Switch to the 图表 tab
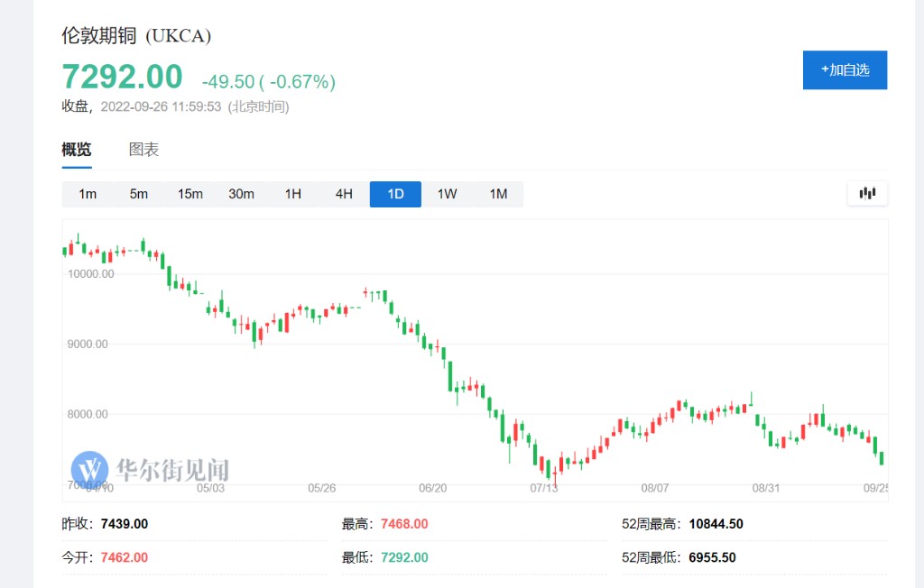This screenshot has height=588, width=924. point(143,150)
